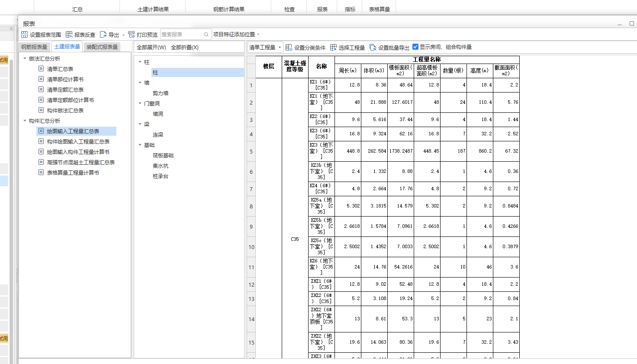Viewport: 637px width, 364px height.
Task: Toggle 显示房间、组合构件 checkbox
Action: 415,47
